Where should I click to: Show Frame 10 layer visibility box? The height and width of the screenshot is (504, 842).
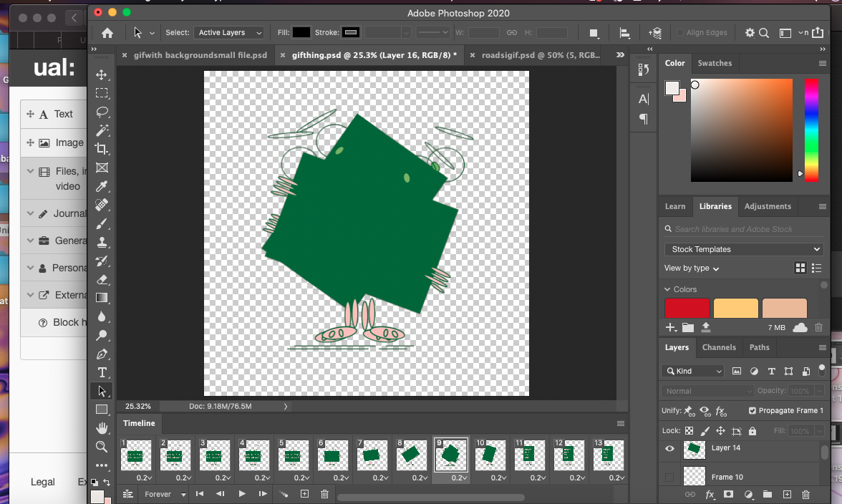(x=669, y=477)
